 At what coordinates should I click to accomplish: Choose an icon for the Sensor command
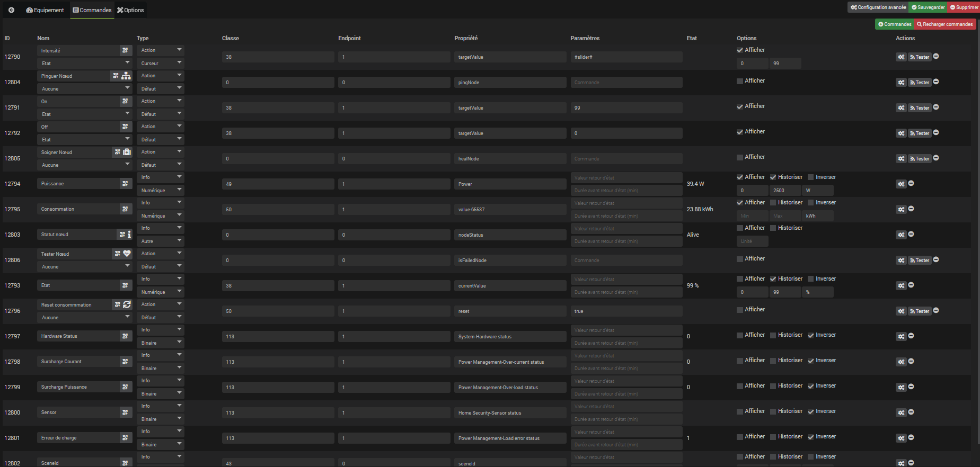tap(125, 412)
